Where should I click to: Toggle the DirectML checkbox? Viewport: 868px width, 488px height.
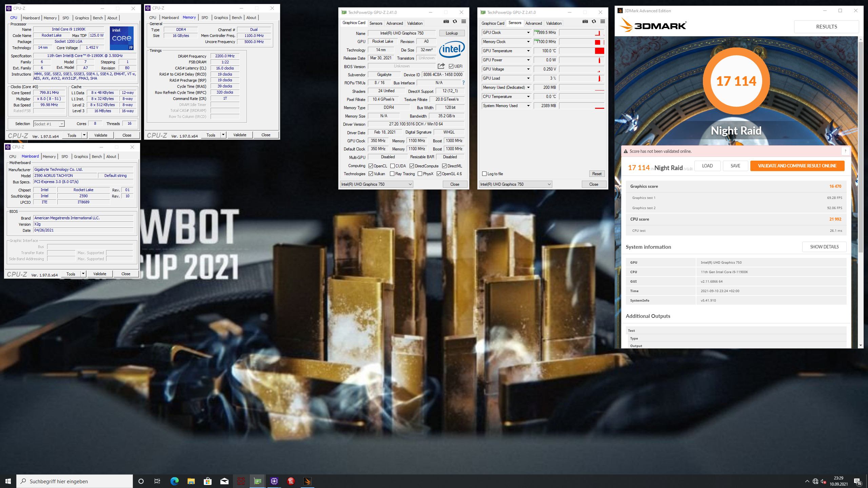pyautogui.click(x=444, y=166)
